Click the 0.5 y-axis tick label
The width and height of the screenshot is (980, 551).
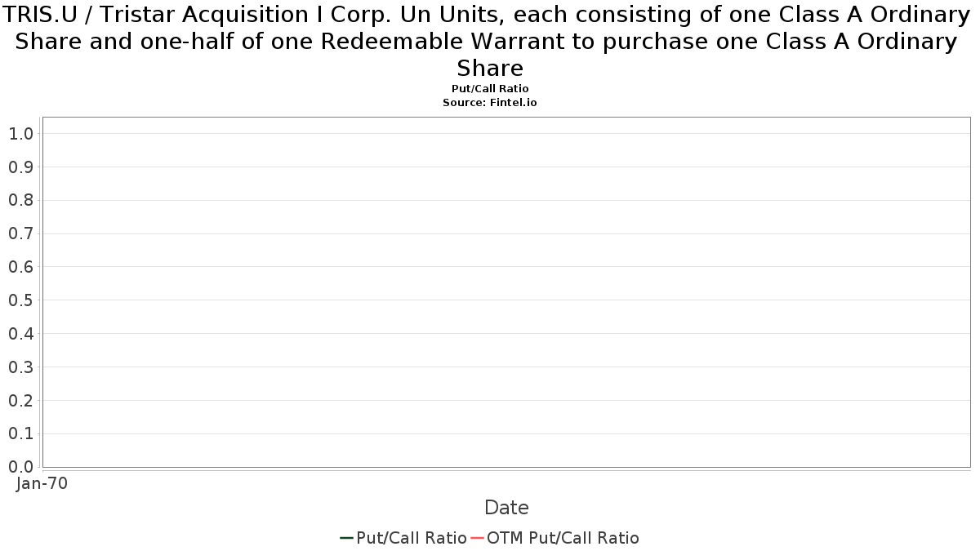click(20, 300)
